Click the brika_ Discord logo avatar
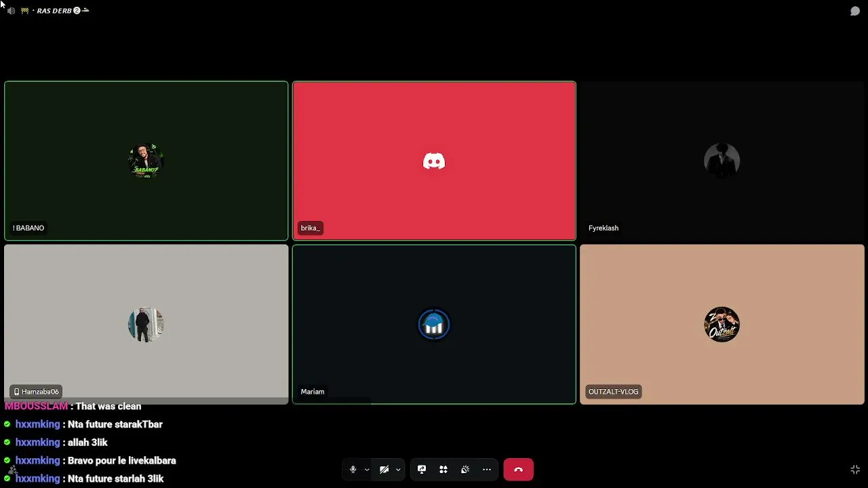868x488 pixels. 434,161
